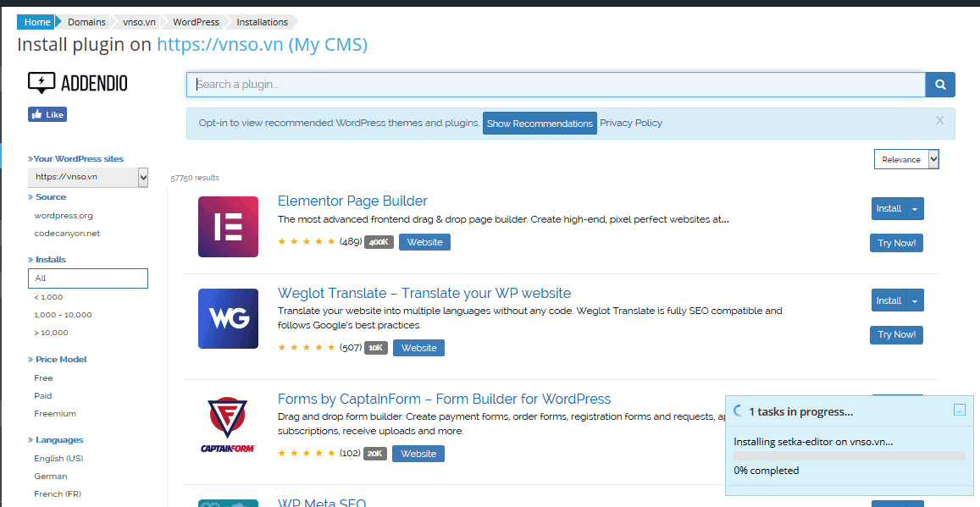Open the Elementor Install dropdown arrow
980x507 pixels.
(x=915, y=208)
